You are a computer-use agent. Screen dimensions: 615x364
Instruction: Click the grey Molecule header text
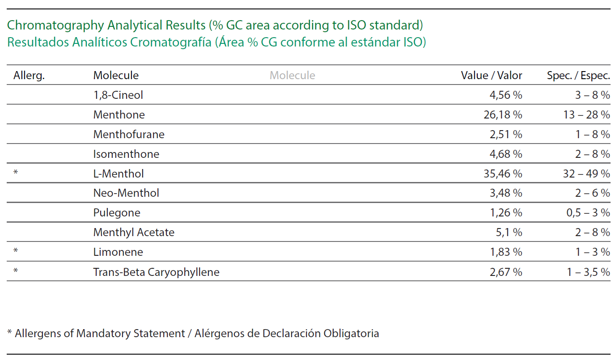click(x=292, y=75)
